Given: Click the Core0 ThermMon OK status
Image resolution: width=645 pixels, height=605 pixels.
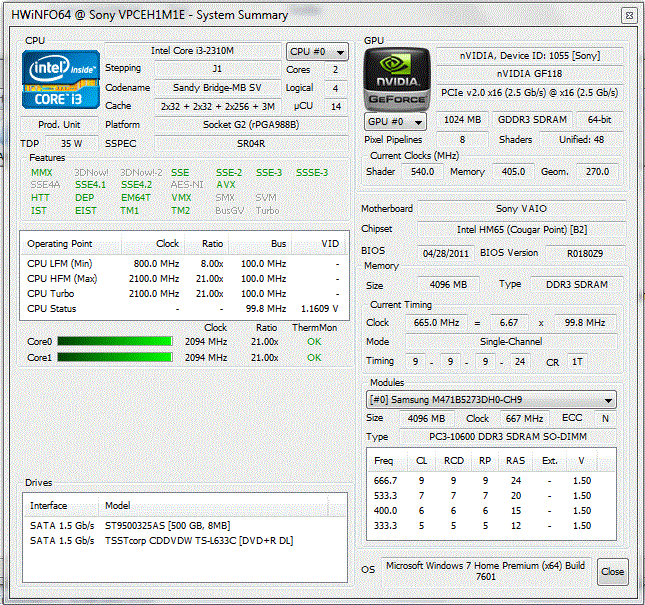Looking at the screenshot, I should (x=314, y=341).
